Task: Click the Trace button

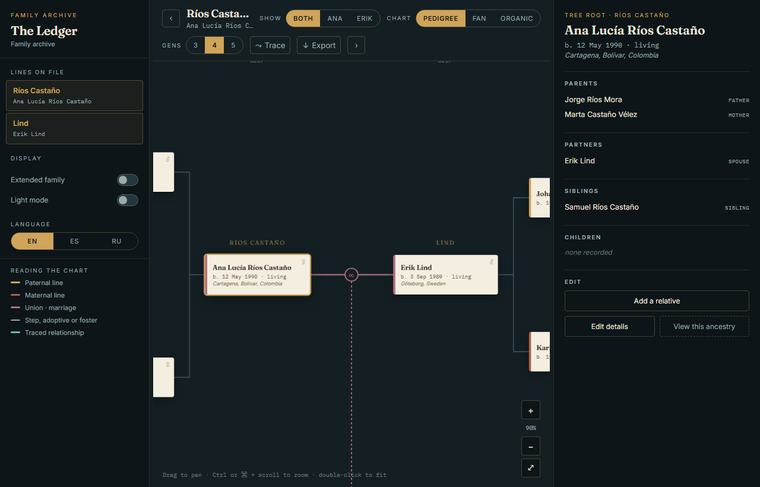Action: (x=270, y=45)
